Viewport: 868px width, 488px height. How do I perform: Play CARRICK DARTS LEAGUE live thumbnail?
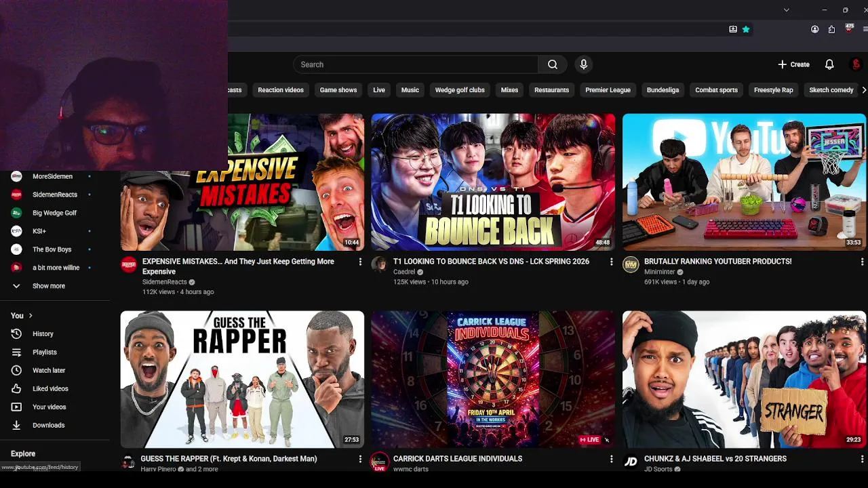(493, 380)
